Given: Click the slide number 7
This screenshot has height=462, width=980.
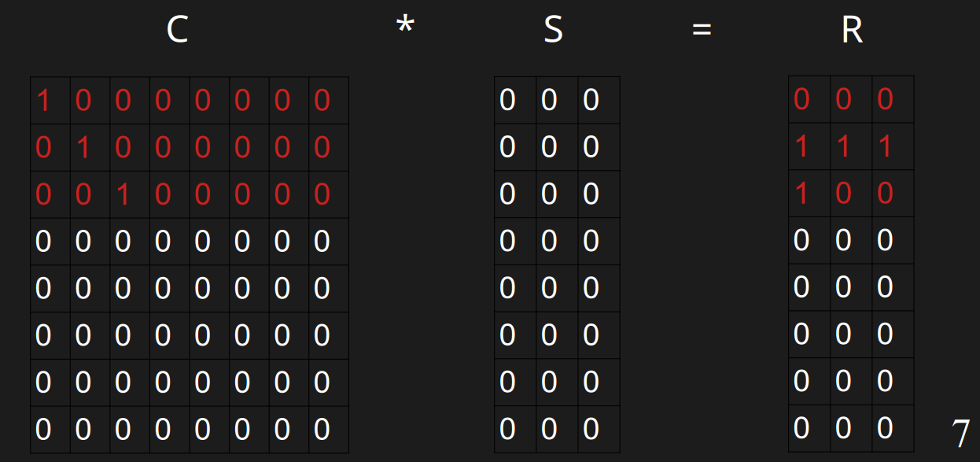Looking at the screenshot, I should tap(960, 434).
